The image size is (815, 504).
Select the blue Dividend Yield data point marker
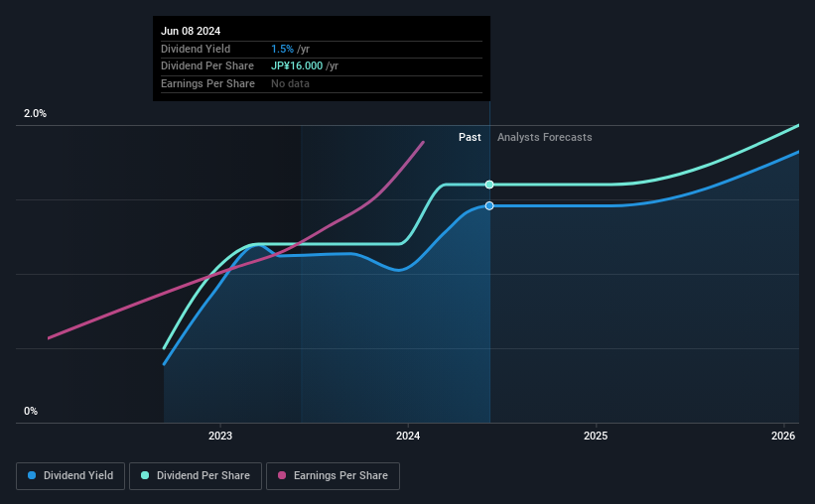pos(489,205)
